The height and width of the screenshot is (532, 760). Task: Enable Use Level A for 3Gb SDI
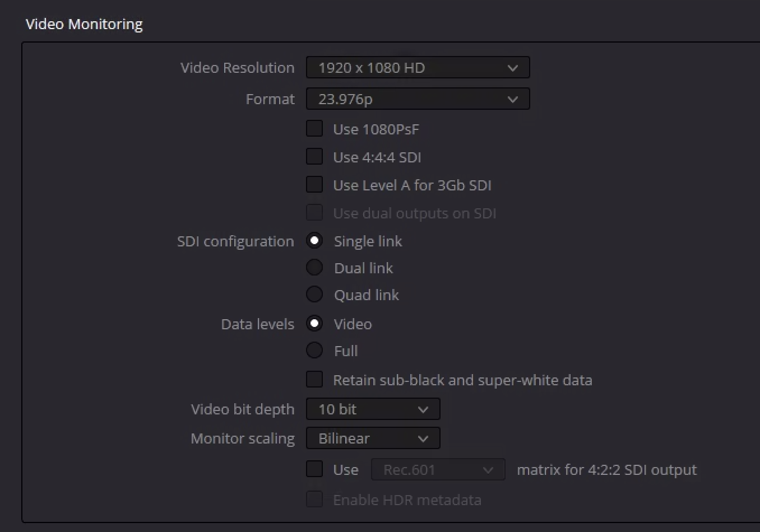pyautogui.click(x=314, y=185)
